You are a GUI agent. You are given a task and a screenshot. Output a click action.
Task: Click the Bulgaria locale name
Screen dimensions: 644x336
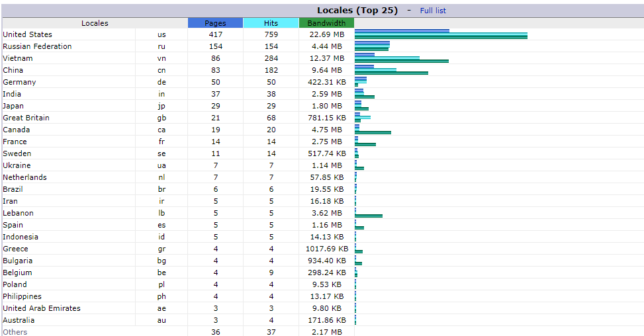(18, 261)
